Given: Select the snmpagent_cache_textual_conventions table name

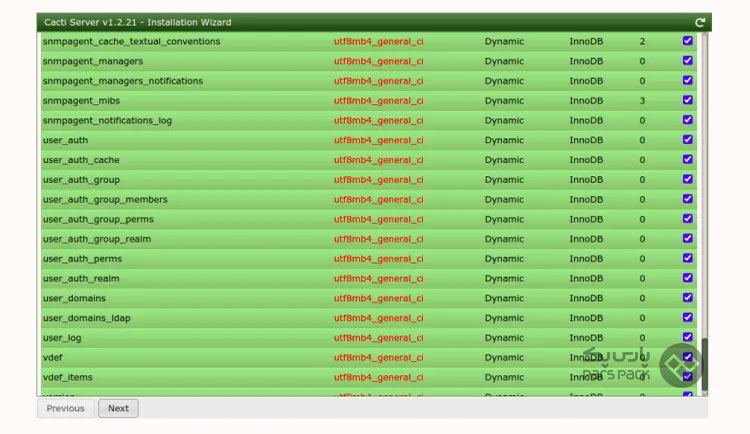Looking at the screenshot, I should click(x=132, y=42).
